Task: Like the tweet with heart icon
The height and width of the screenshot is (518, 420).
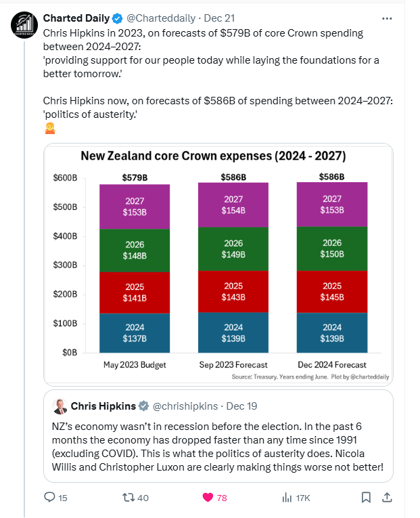Action: click(x=208, y=498)
